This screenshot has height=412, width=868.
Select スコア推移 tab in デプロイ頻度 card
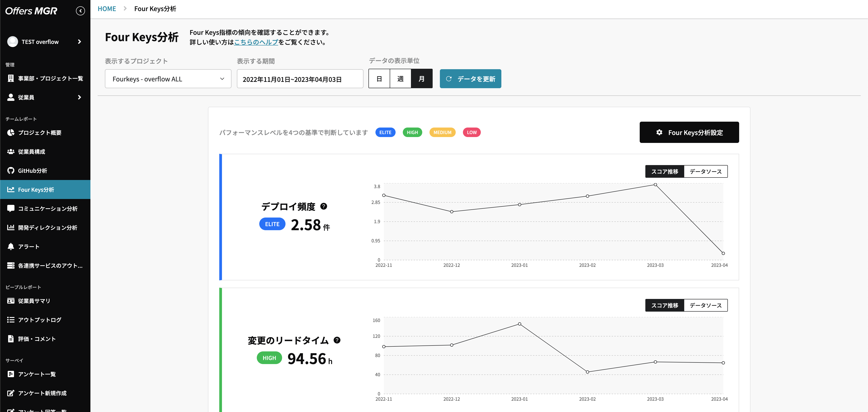pyautogui.click(x=665, y=171)
